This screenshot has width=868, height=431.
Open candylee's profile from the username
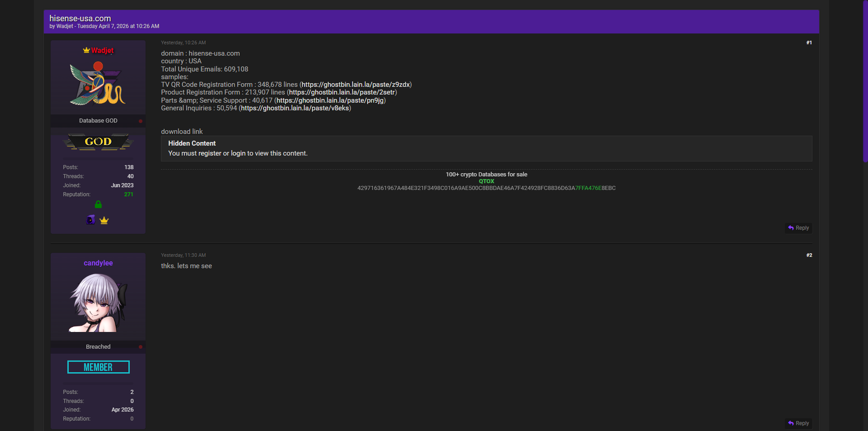98,263
